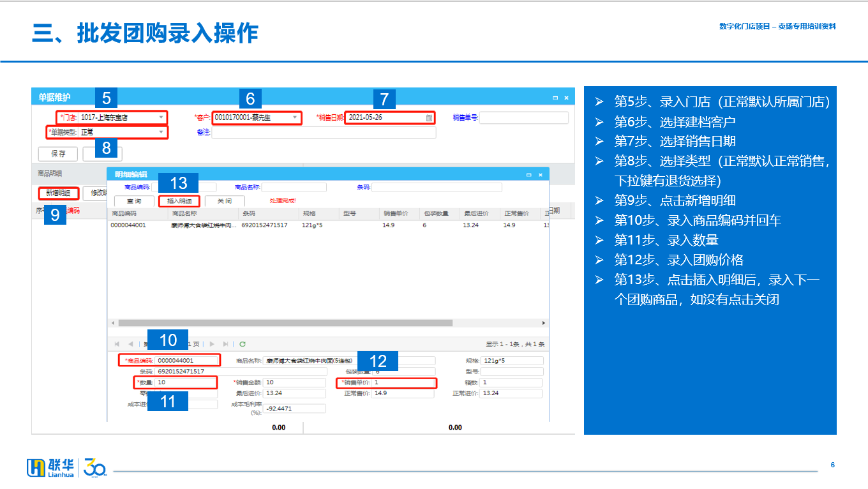Click the 正常进价 form field
Image resolution: width=868 pixels, height=489 pixels.
tap(511, 393)
